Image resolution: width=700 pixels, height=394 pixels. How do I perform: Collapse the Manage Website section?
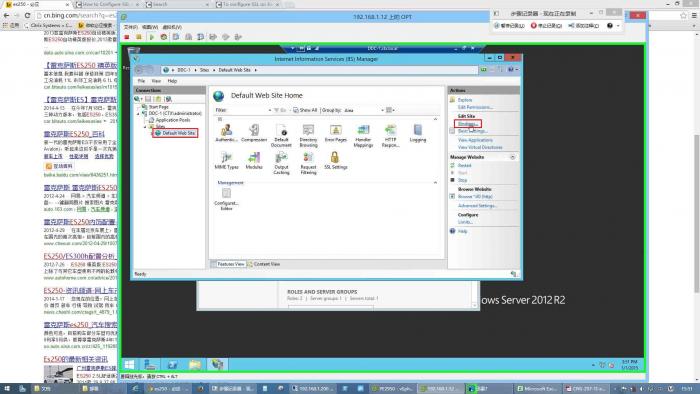tap(512, 157)
